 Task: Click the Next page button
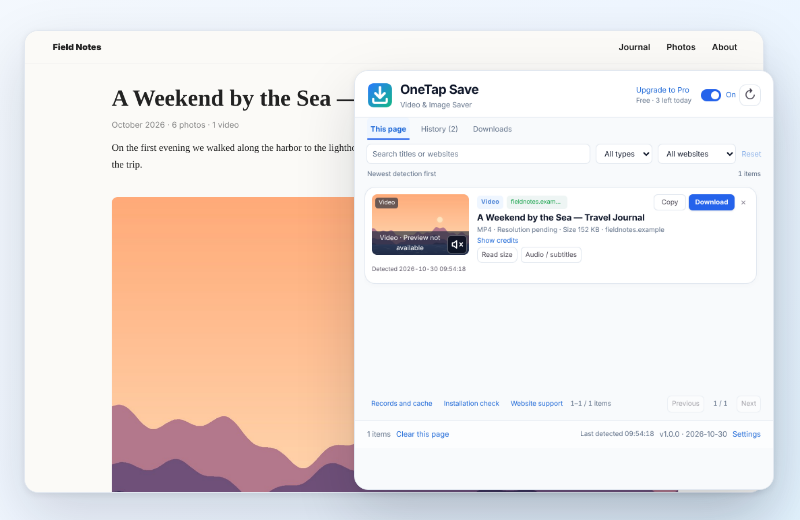click(748, 404)
